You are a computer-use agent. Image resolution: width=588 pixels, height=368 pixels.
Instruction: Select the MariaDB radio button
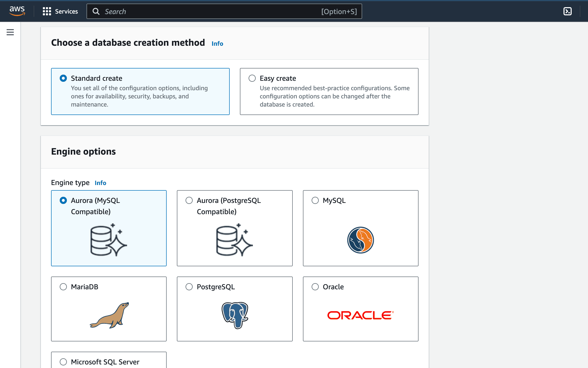point(63,287)
